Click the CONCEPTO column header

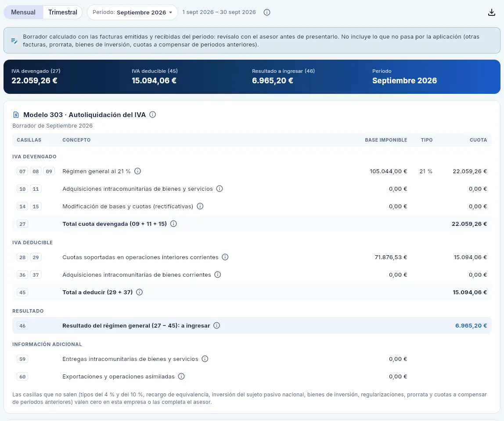click(76, 140)
